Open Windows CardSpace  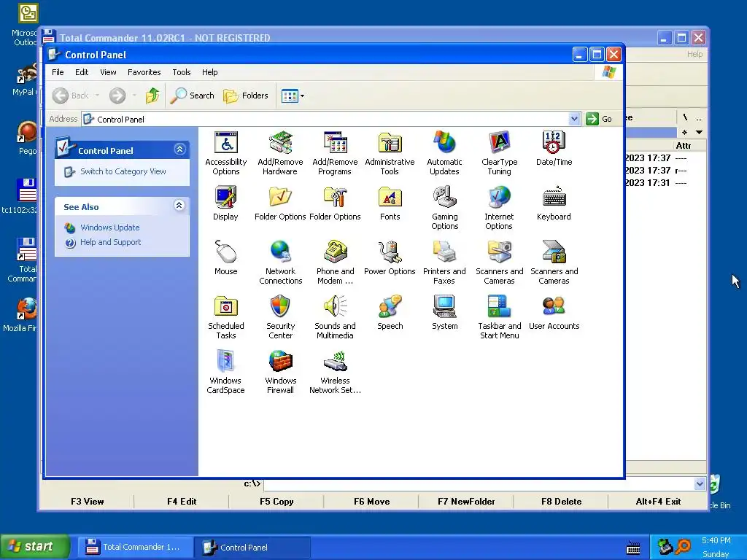tap(226, 373)
